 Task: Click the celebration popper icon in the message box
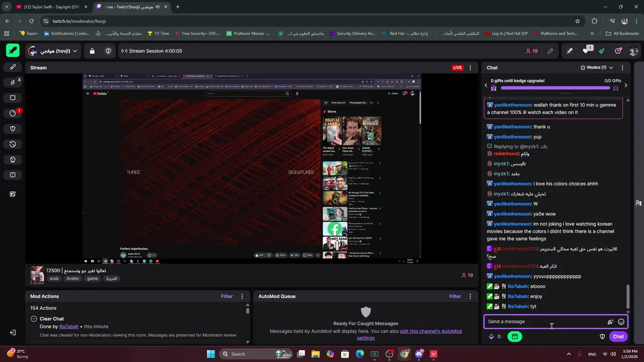tap(610, 322)
